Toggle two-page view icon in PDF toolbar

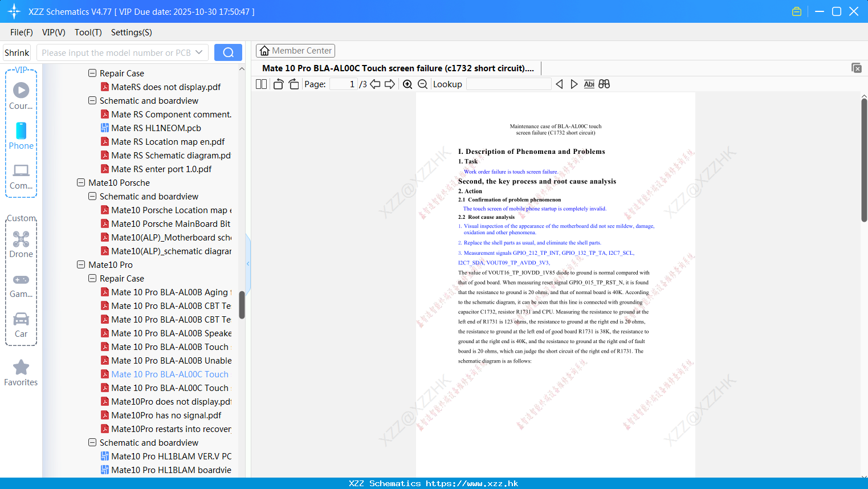point(262,84)
